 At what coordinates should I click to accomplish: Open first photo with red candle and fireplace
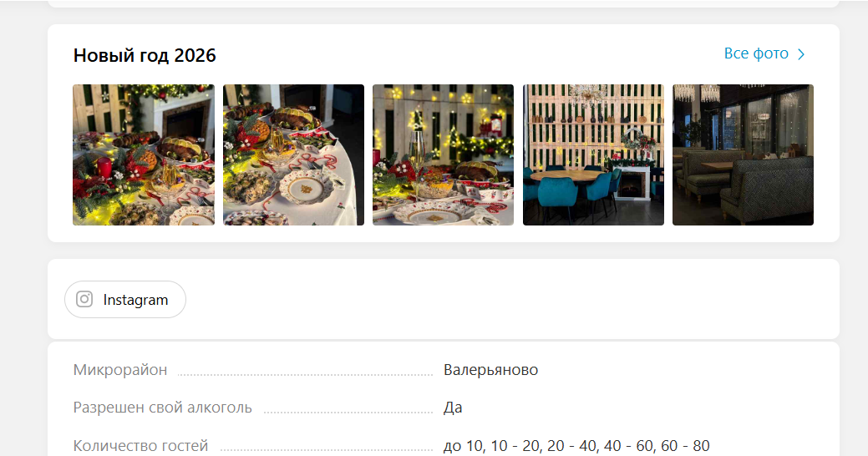click(x=144, y=155)
